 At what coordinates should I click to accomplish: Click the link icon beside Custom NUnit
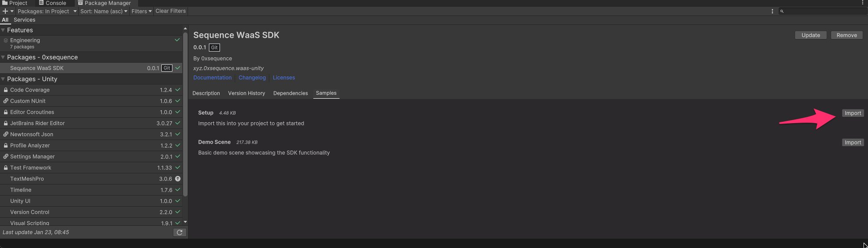6,101
